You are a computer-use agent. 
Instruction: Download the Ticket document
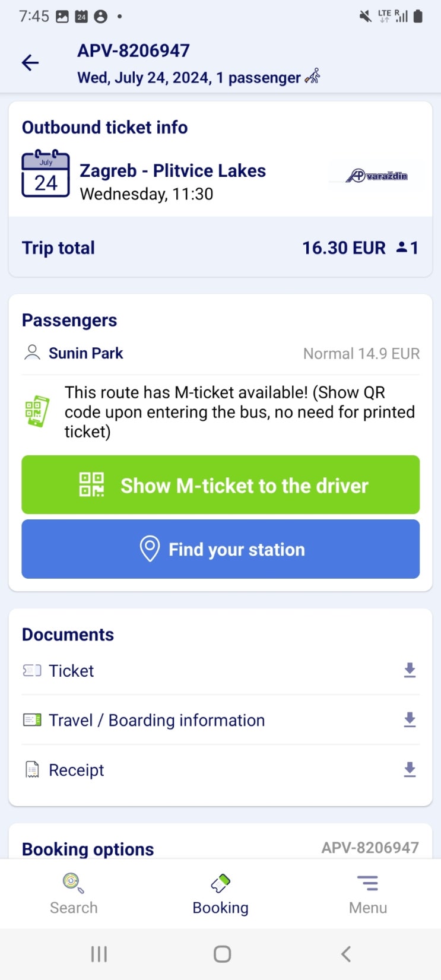410,670
